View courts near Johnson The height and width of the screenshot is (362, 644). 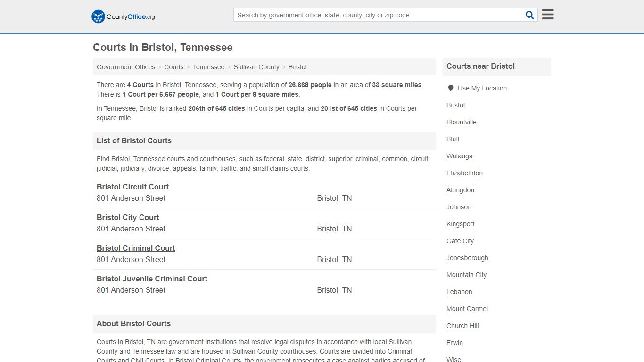tap(459, 207)
